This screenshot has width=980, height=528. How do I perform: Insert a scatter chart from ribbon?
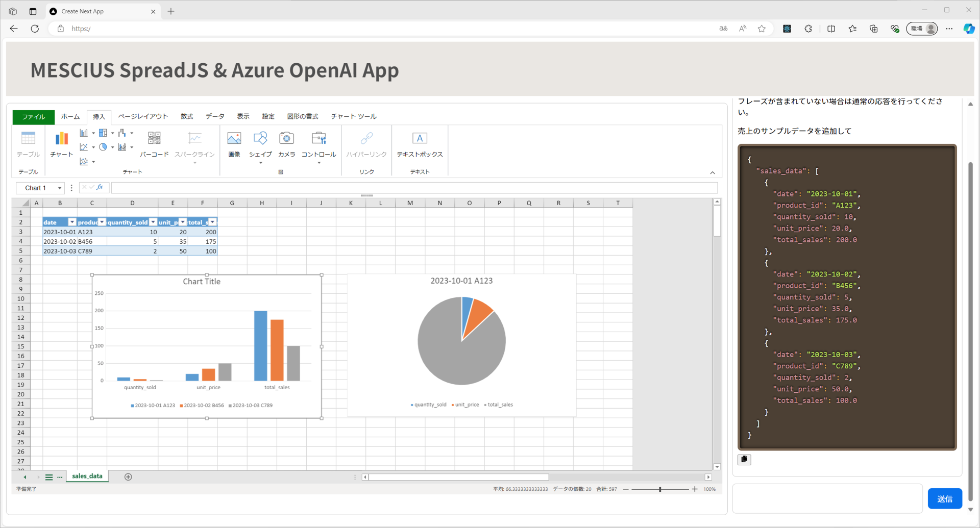pyautogui.click(x=84, y=162)
